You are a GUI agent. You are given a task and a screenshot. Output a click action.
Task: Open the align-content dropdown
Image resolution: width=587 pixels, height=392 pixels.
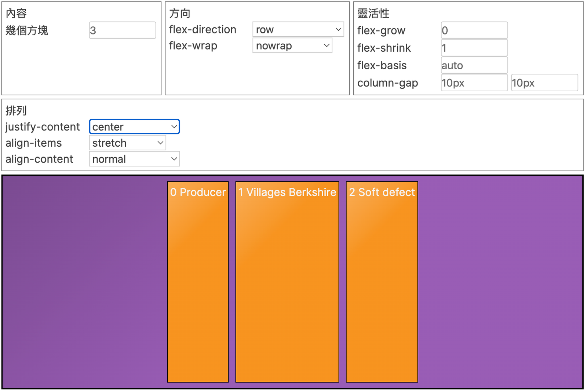tap(134, 159)
